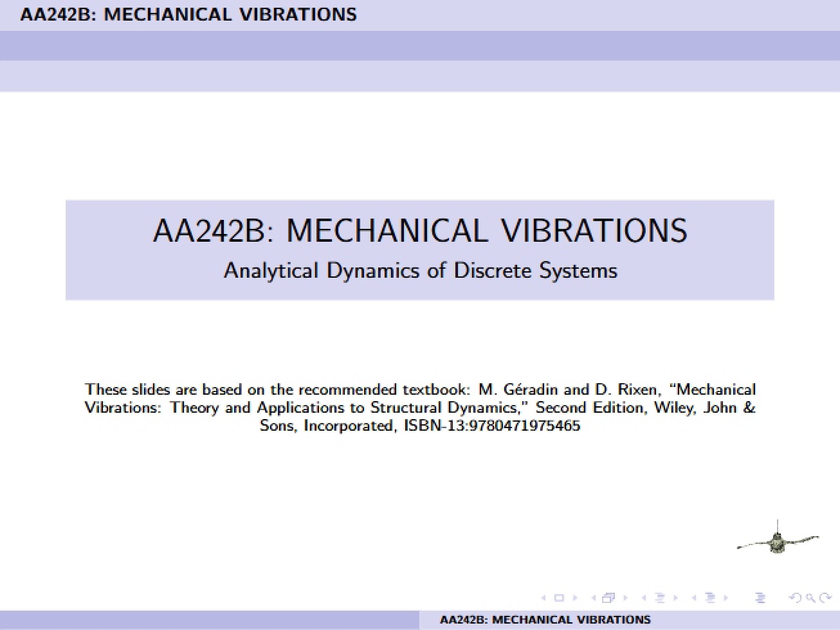Click the presentation outline symbol
Image resolution: width=840 pixels, height=630 pixels.
click(760, 598)
